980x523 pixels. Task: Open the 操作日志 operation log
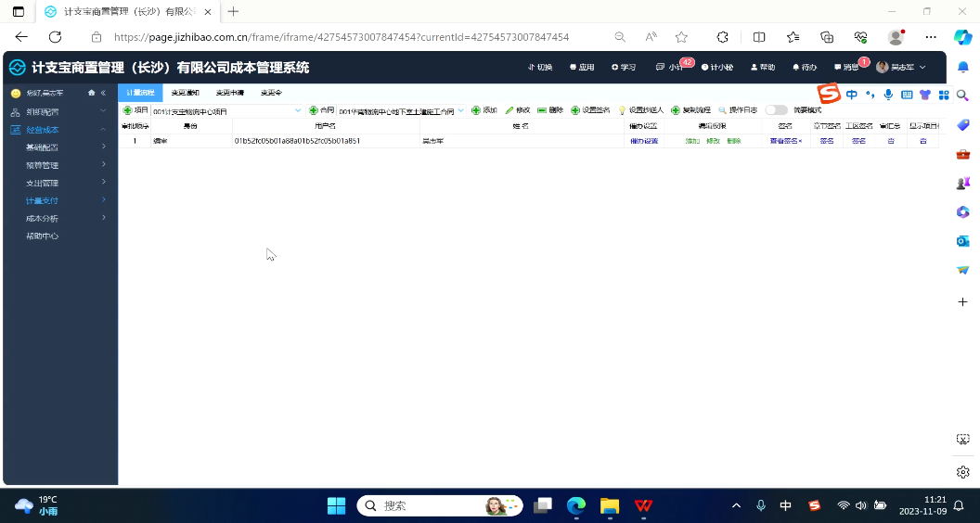[738, 110]
